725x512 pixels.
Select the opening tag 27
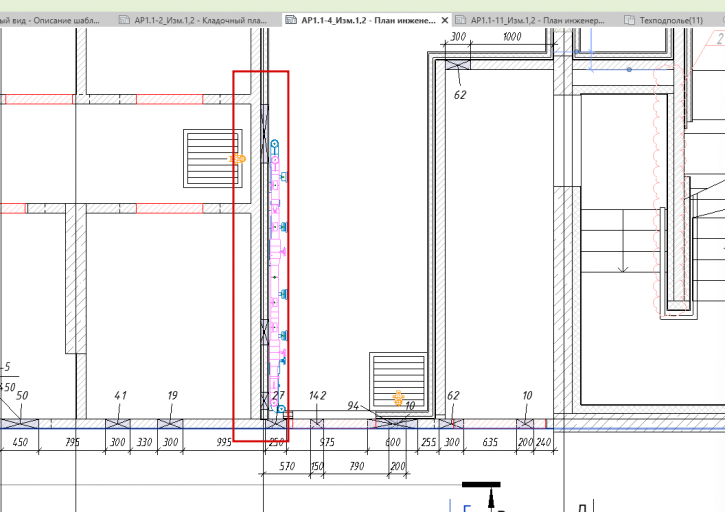278,395
